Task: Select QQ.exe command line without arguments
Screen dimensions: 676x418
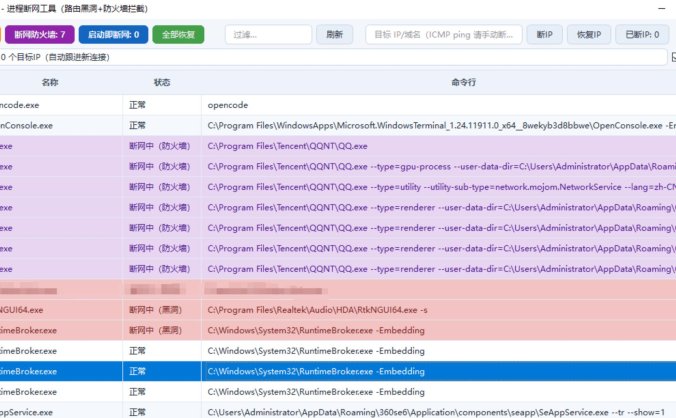Action: click(x=439, y=146)
